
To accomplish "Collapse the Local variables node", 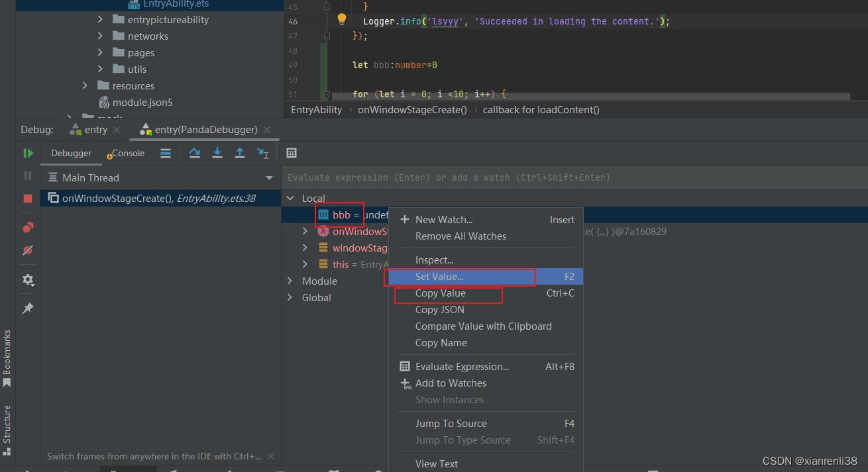I will pyautogui.click(x=290, y=198).
